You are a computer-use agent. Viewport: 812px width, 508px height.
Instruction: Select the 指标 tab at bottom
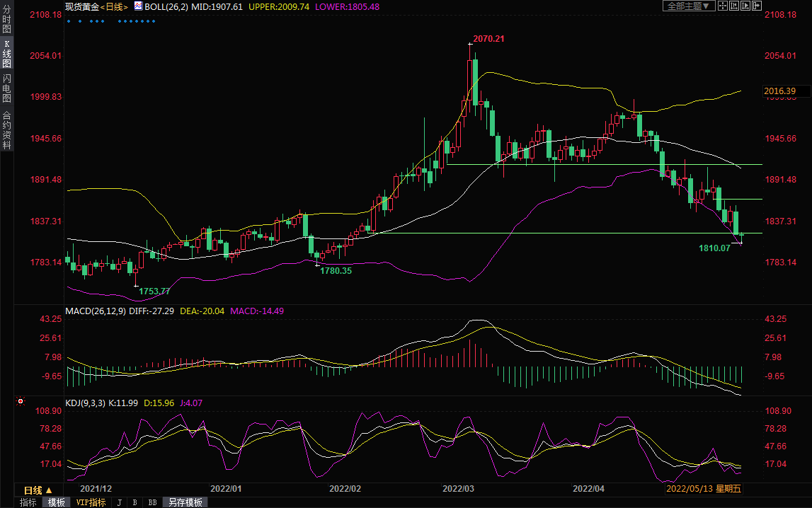pyautogui.click(x=28, y=502)
